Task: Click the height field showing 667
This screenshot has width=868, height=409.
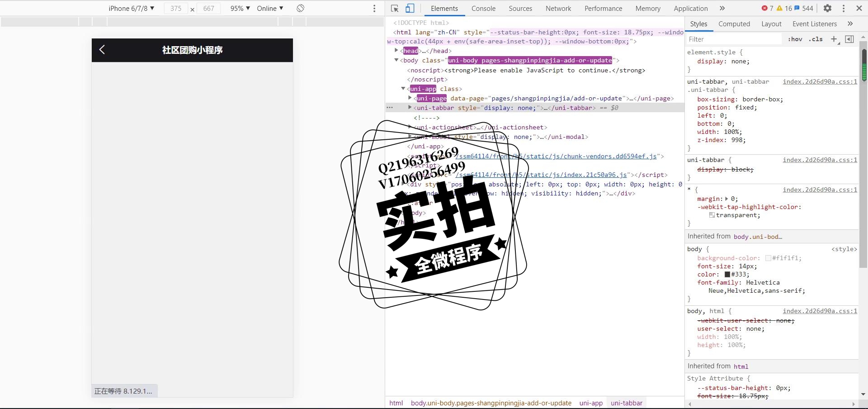Action: point(208,8)
